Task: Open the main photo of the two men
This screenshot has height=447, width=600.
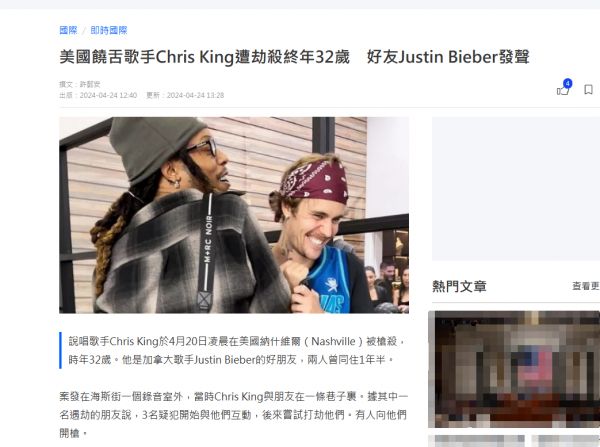Action: pos(234,215)
